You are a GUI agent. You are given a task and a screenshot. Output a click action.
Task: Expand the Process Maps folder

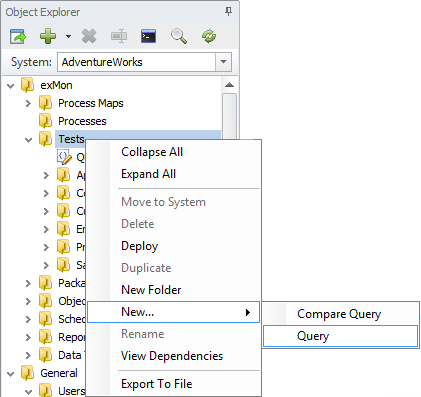(28, 104)
